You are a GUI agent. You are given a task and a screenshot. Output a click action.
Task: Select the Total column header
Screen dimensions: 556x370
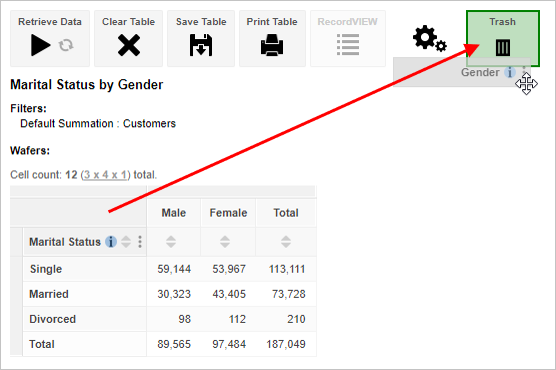pos(286,213)
